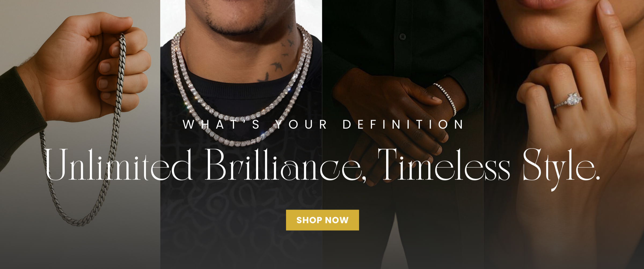Select the layered diamond tennis necklaces

(x=241, y=89)
